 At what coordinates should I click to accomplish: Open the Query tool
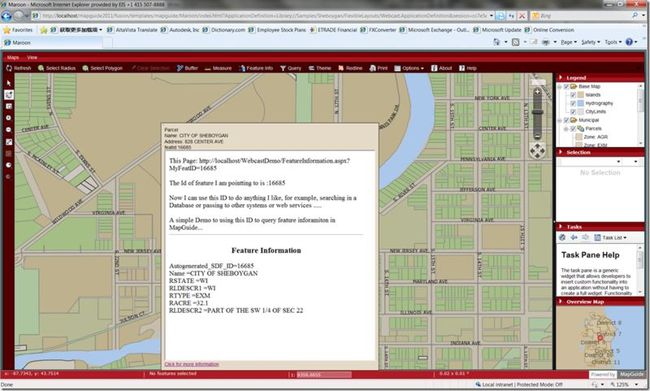click(x=290, y=68)
